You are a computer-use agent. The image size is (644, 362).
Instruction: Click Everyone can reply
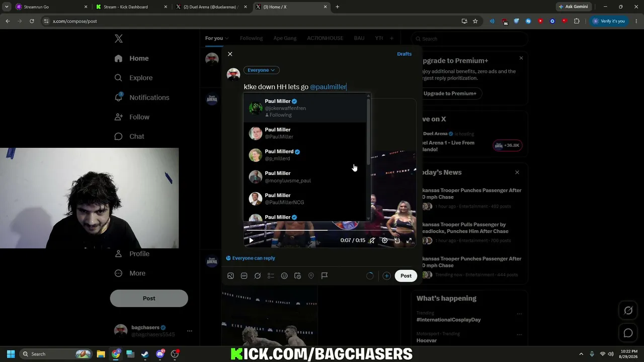pos(251,258)
